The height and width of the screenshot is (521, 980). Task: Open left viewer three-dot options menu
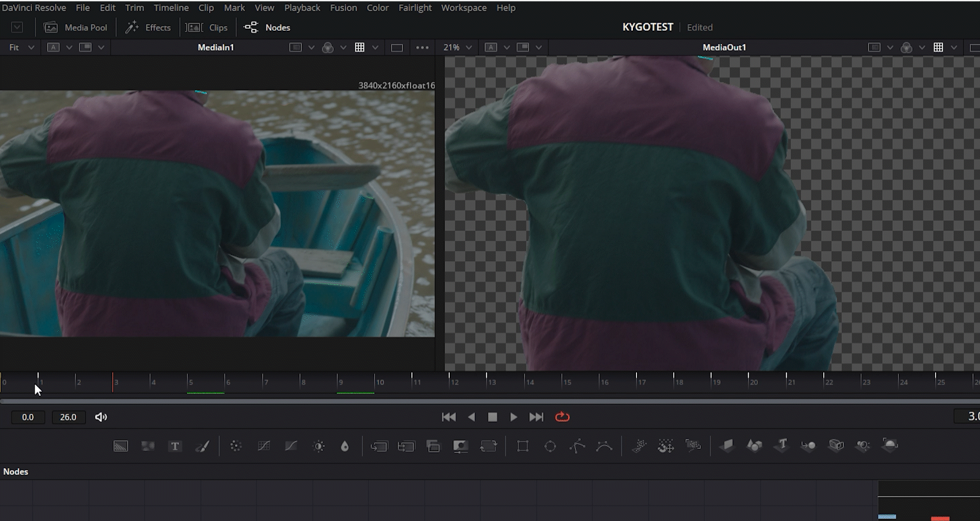pos(422,48)
